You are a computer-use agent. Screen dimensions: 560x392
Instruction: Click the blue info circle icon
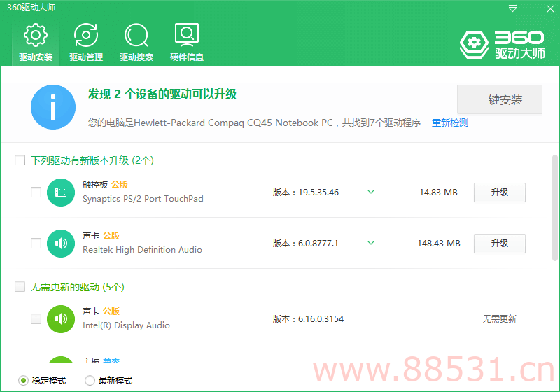53,107
